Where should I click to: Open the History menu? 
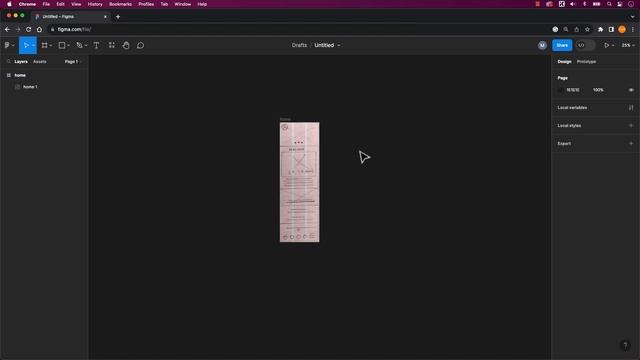click(95, 4)
